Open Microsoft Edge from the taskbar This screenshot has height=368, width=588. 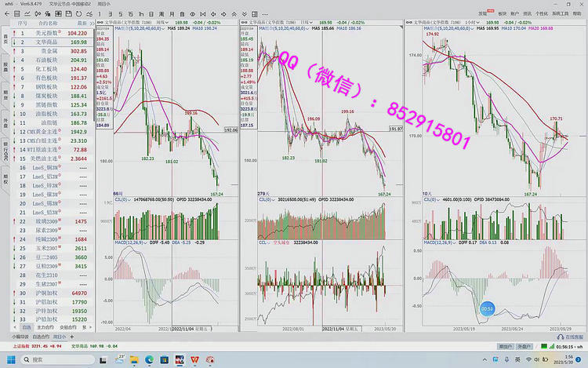151,359
